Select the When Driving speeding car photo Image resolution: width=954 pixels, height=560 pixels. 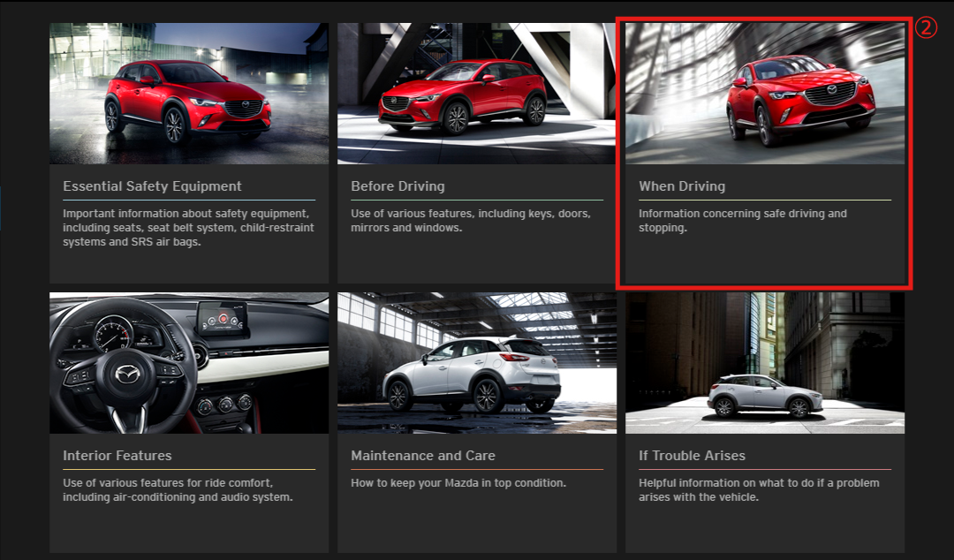coord(764,93)
